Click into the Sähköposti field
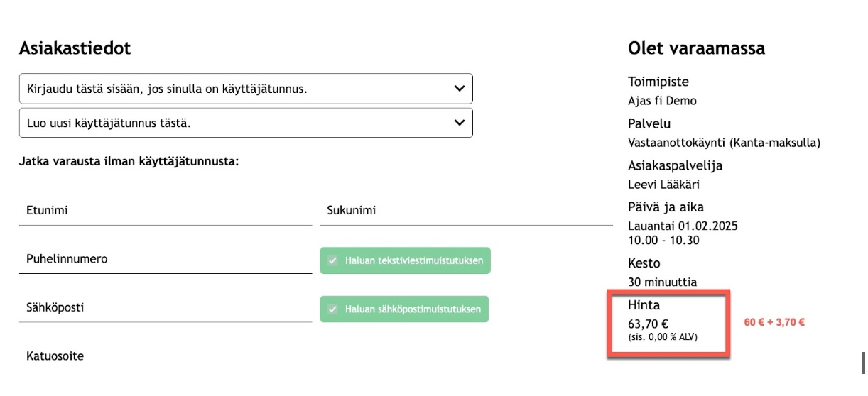Viewport: 868px width, 396px height. pos(165,308)
